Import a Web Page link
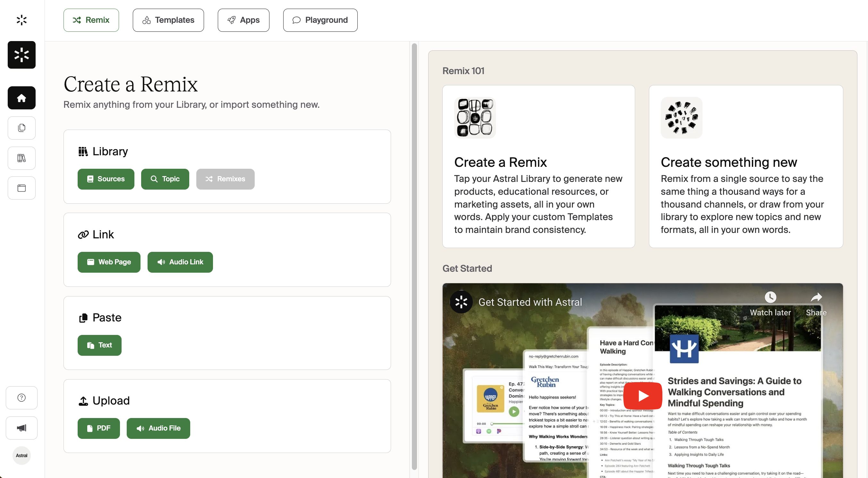868x478 pixels. (109, 262)
